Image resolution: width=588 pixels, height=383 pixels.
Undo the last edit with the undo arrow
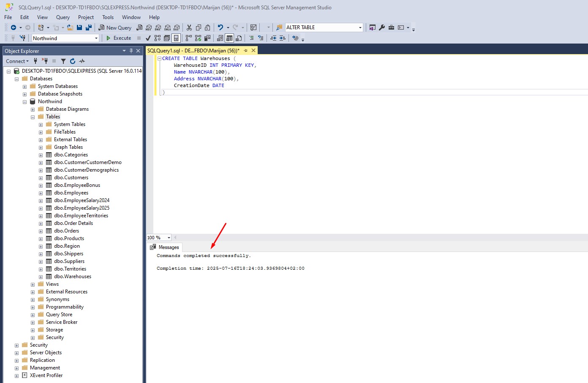point(220,27)
